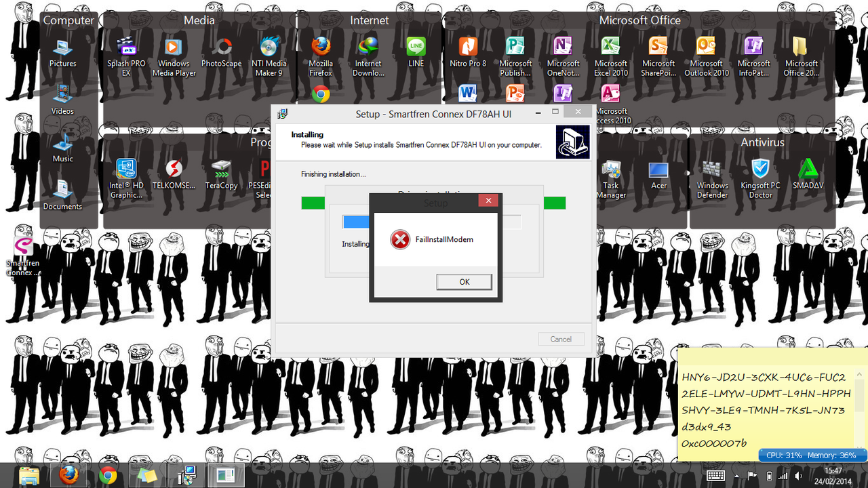
Task: Close the FailInstallModem error dialog with X
Action: 488,200
